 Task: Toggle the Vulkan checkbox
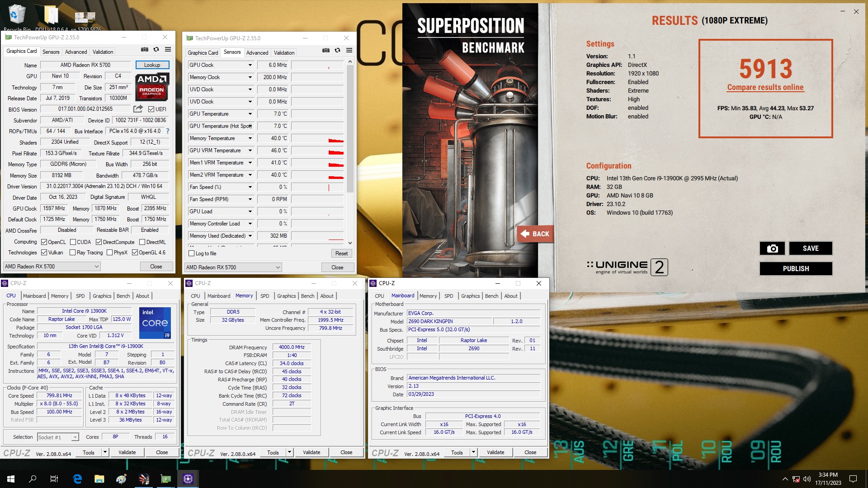tap(44, 253)
